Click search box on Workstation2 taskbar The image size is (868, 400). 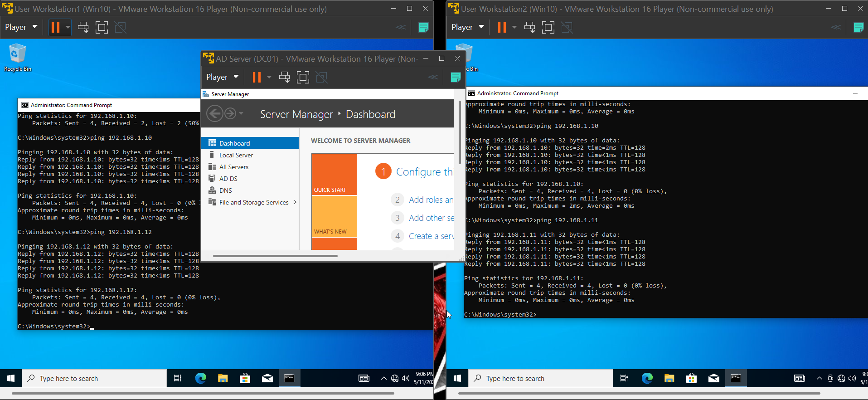(x=541, y=378)
